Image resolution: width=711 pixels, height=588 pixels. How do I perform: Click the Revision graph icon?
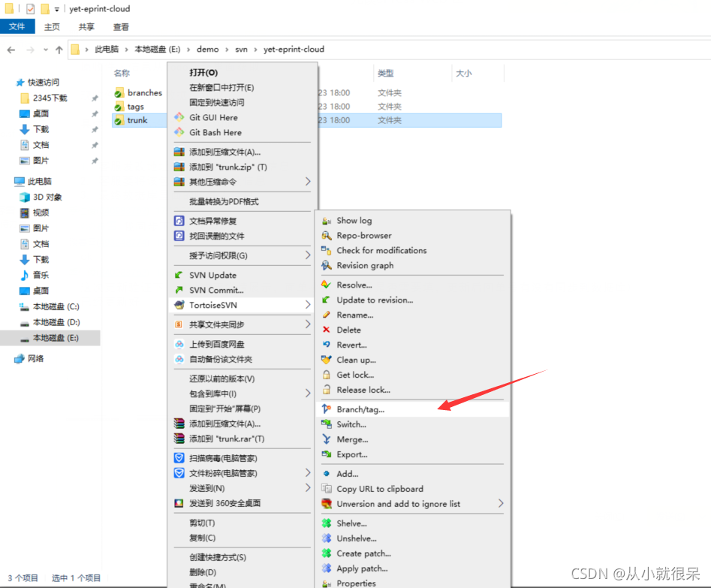coord(327,265)
